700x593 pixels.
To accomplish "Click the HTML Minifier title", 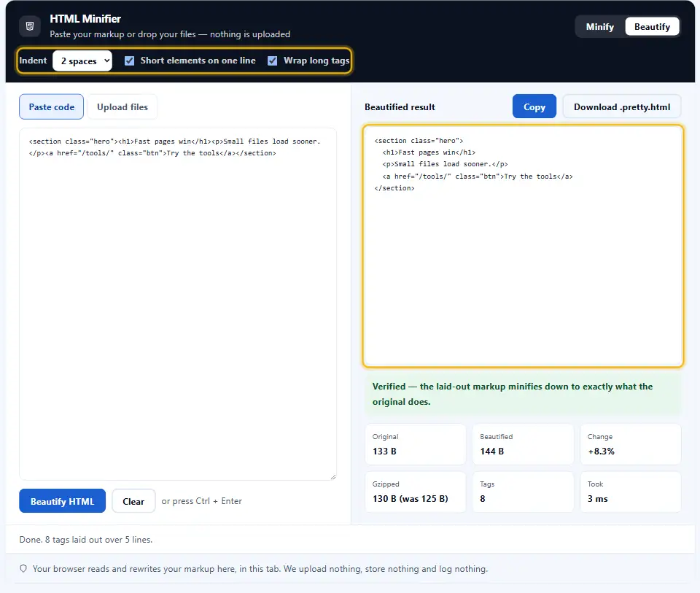I will pyautogui.click(x=85, y=19).
